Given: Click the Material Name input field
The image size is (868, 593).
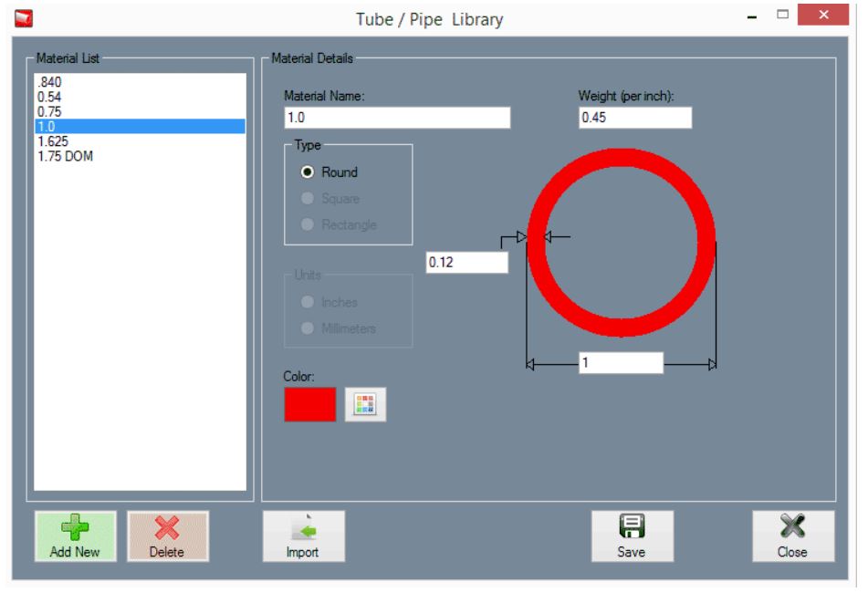Looking at the screenshot, I should click(x=397, y=118).
